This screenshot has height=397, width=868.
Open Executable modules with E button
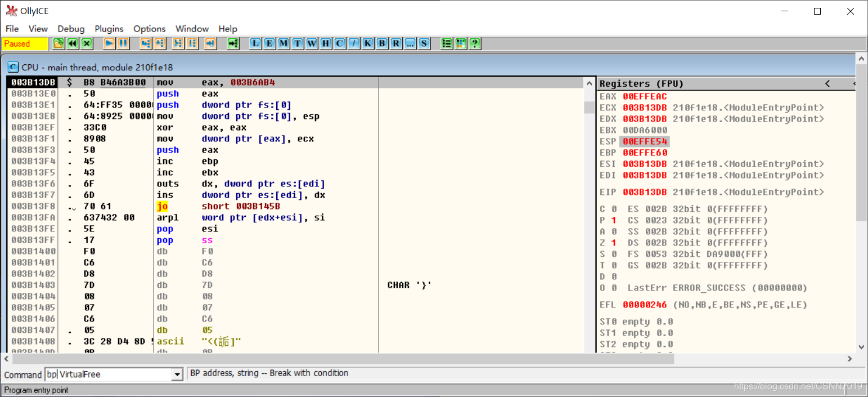click(x=270, y=43)
